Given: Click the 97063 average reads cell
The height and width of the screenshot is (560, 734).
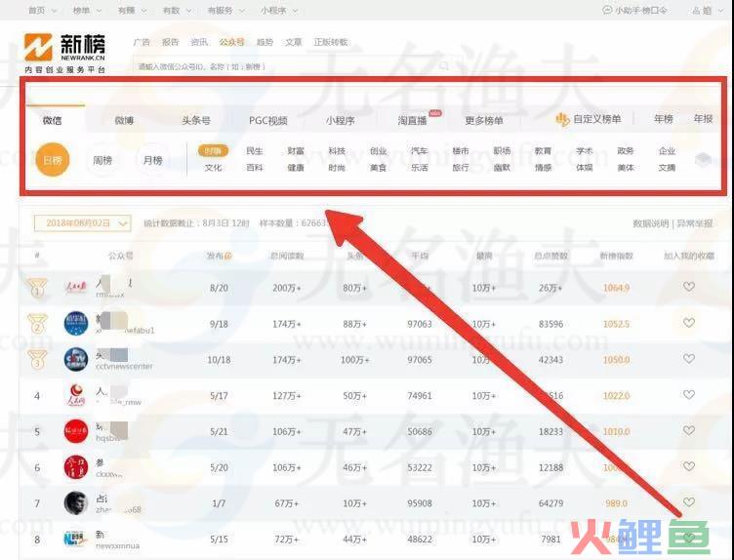Looking at the screenshot, I should coord(420,324).
